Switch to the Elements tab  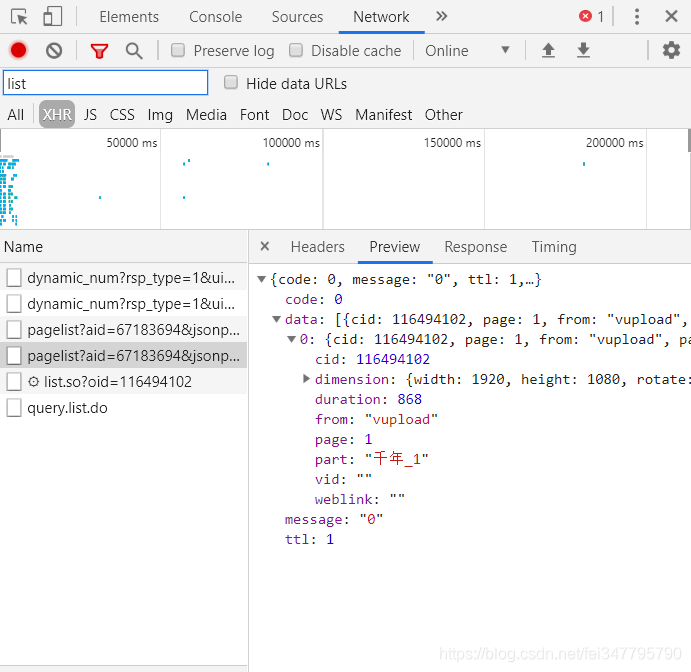[129, 17]
